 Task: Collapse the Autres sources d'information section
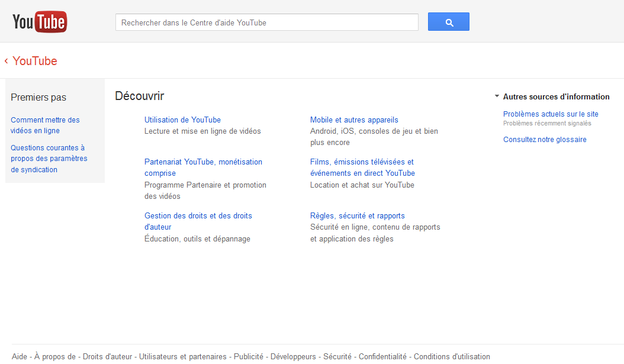click(x=497, y=96)
